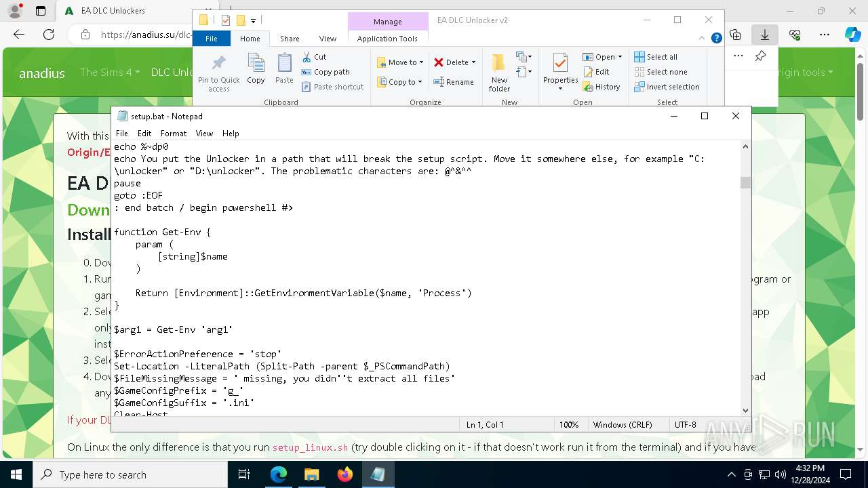Open Notepad Format menu
Image resolution: width=868 pixels, height=488 pixels.
point(174,134)
